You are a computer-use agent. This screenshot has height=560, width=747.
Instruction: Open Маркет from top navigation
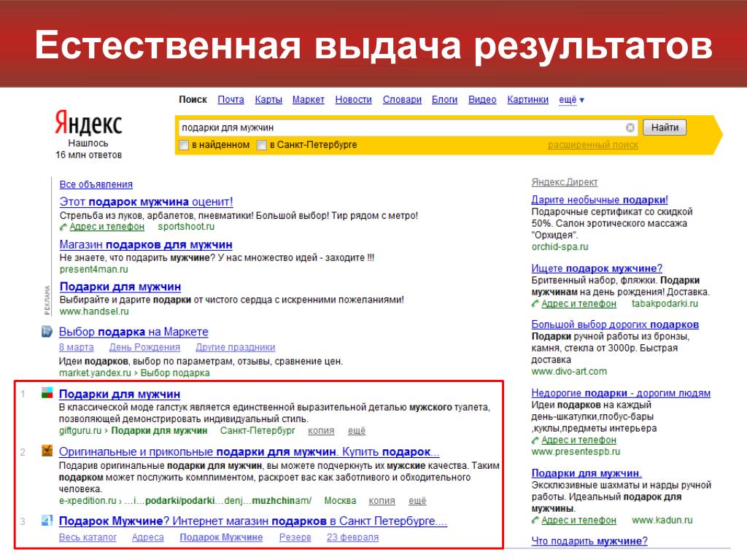(x=309, y=99)
